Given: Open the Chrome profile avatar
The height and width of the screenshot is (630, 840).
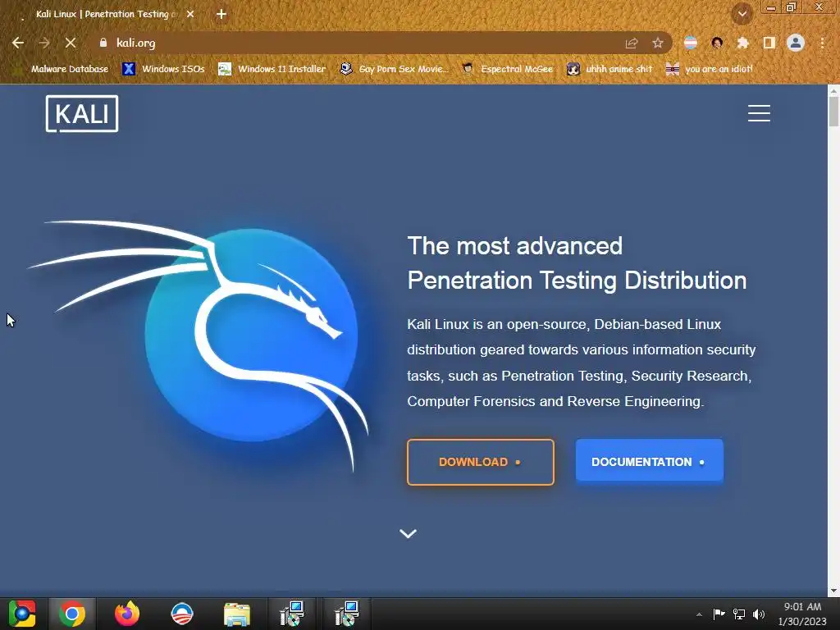Looking at the screenshot, I should 796,43.
